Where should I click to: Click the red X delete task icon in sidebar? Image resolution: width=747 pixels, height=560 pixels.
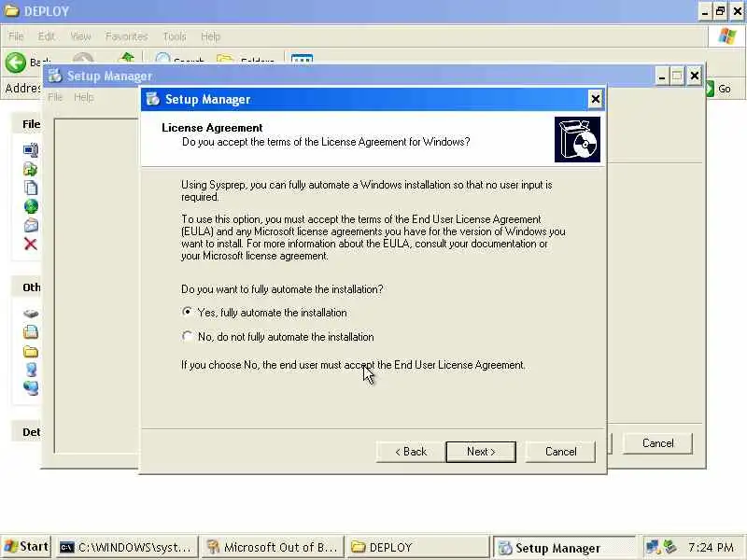(x=31, y=245)
